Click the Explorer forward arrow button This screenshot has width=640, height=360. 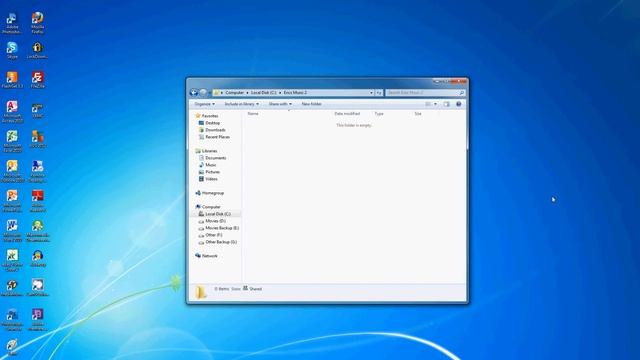(x=203, y=93)
